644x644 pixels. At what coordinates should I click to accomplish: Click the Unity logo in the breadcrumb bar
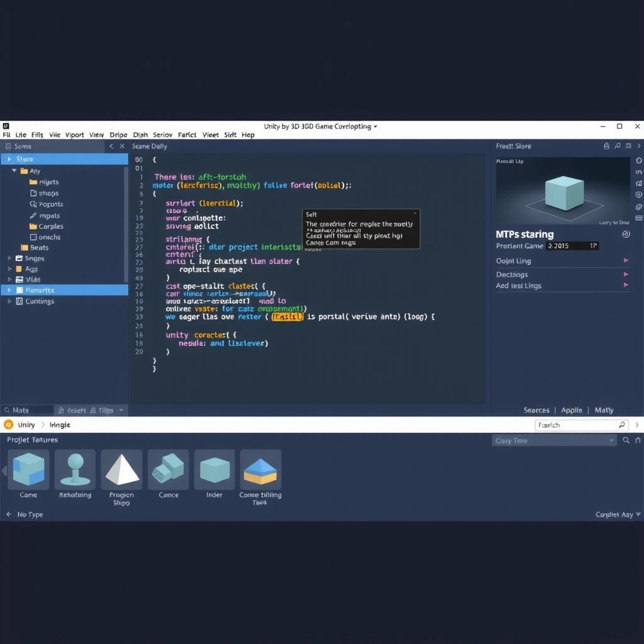coord(9,425)
